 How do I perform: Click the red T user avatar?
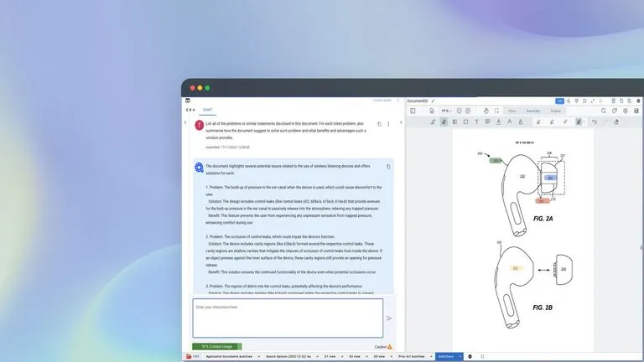(x=200, y=125)
